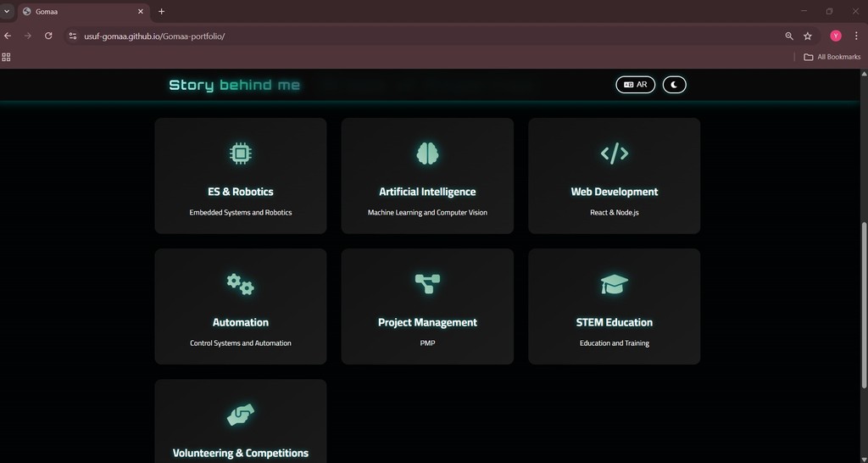Reload the current page
Screen dimensions: 868x463
click(x=48, y=36)
